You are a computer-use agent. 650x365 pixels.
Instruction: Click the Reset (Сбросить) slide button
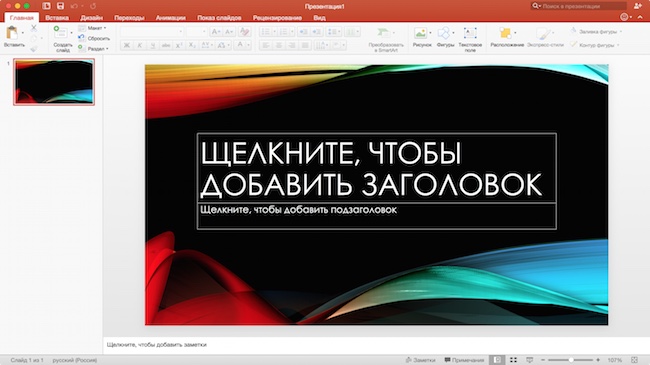pos(94,38)
